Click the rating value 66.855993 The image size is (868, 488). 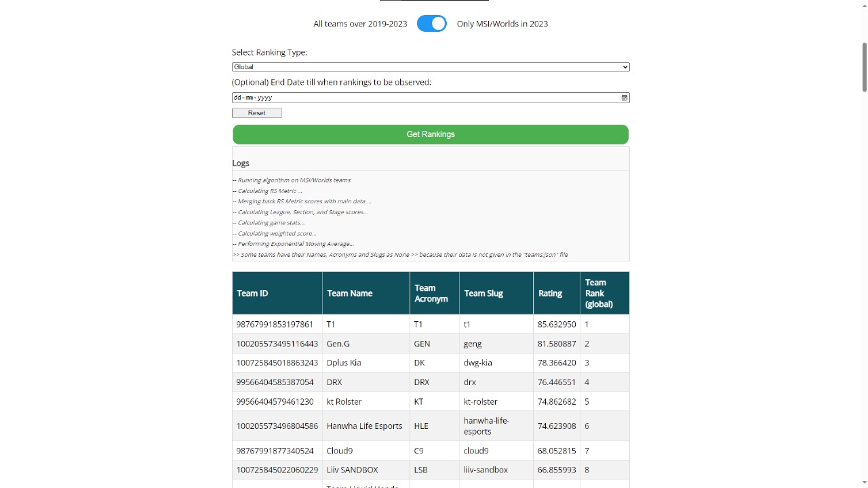[x=557, y=470]
